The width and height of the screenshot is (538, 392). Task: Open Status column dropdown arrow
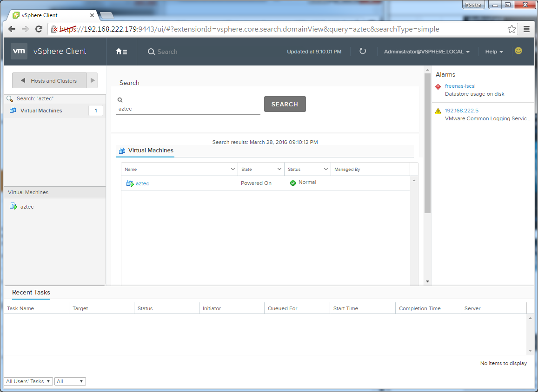[326, 169]
